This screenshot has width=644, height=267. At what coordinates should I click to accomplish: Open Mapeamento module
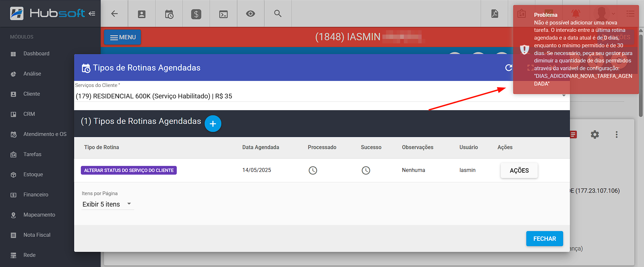[x=39, y=215]
